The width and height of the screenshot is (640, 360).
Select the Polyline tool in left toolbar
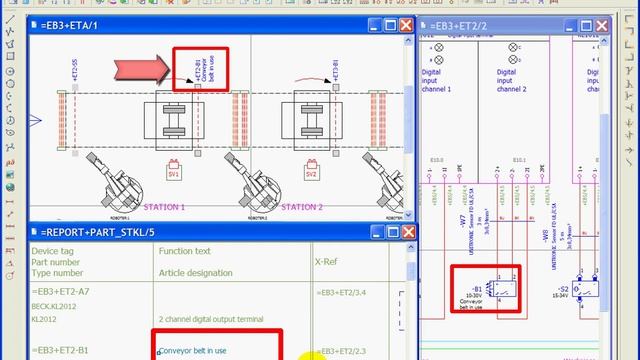[x=10, y=31]
